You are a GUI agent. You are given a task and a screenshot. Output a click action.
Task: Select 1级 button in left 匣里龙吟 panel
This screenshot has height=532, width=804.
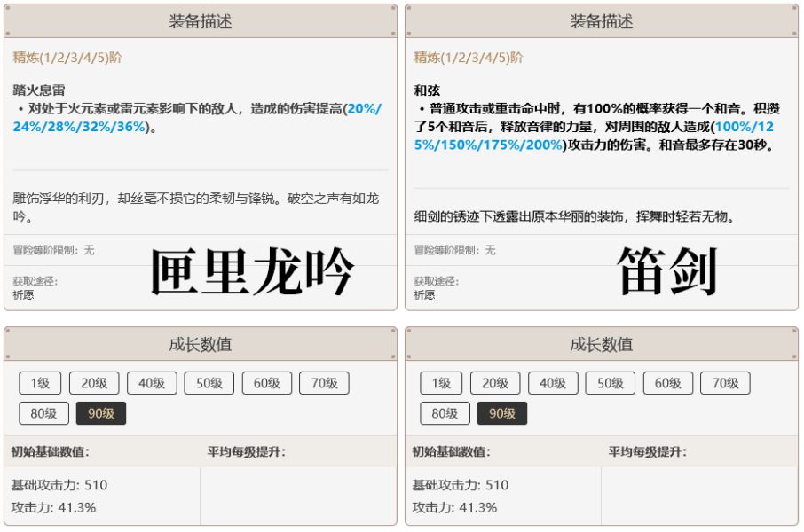pos(40,383)
